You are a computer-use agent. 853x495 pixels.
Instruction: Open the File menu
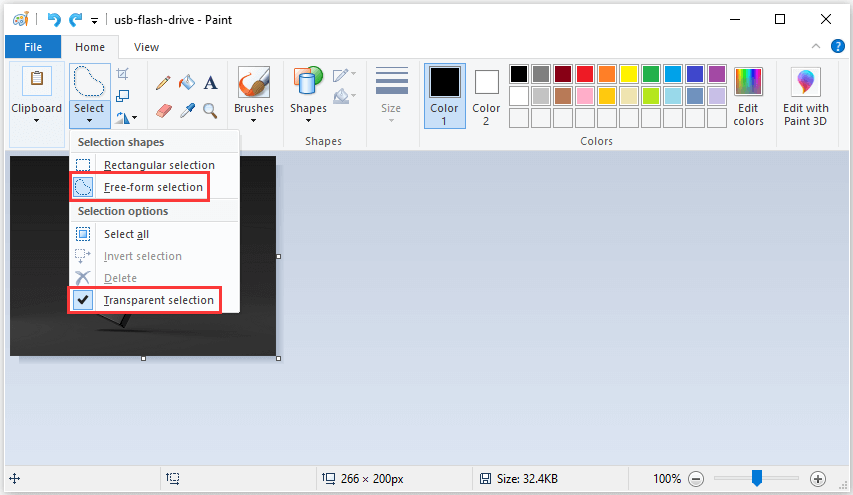tap(33, 47)
